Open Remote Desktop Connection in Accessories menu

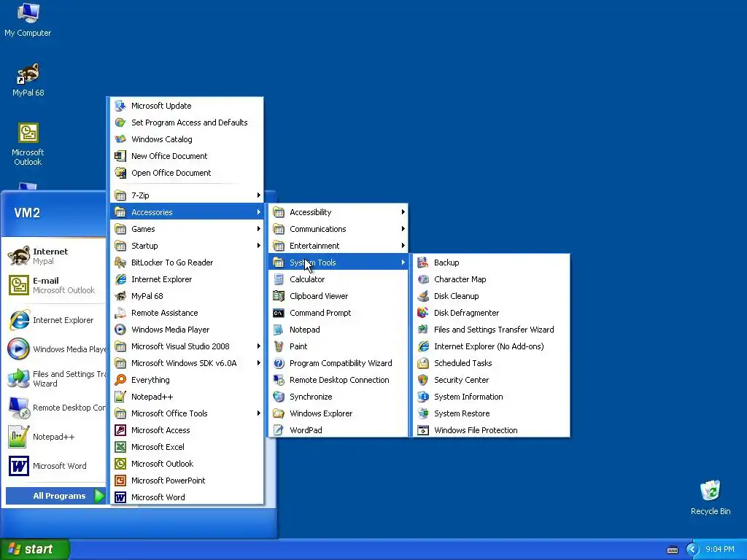point(338,380)
